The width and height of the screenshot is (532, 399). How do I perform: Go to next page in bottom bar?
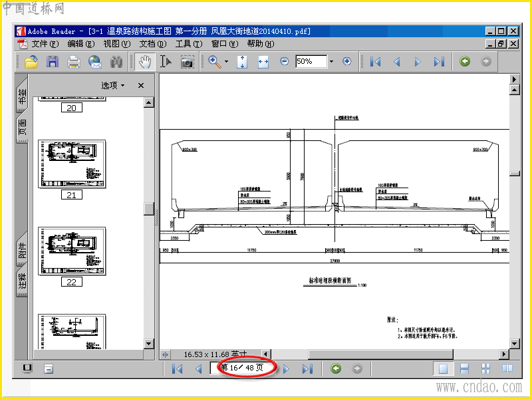[x=286, y=369]
